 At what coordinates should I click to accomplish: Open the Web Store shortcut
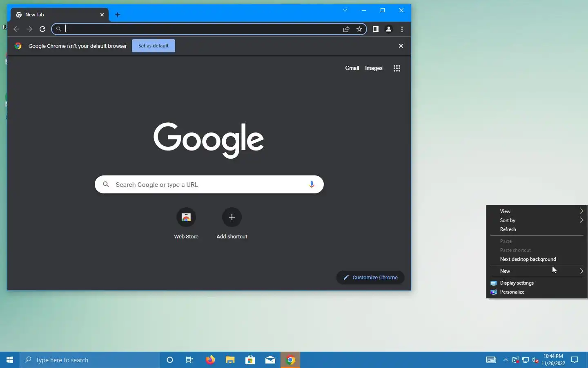[186, 217]
